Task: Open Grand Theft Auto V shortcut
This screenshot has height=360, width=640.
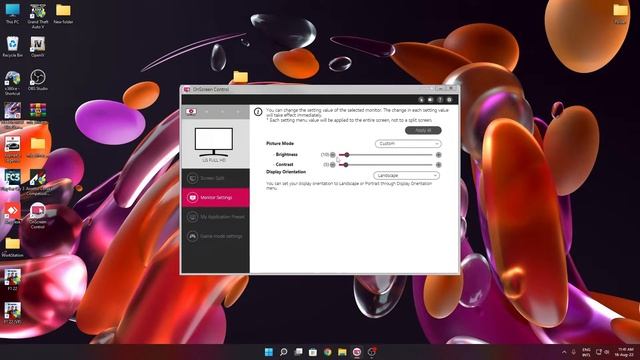Action: pyautogui.click(x=38, y=16)
